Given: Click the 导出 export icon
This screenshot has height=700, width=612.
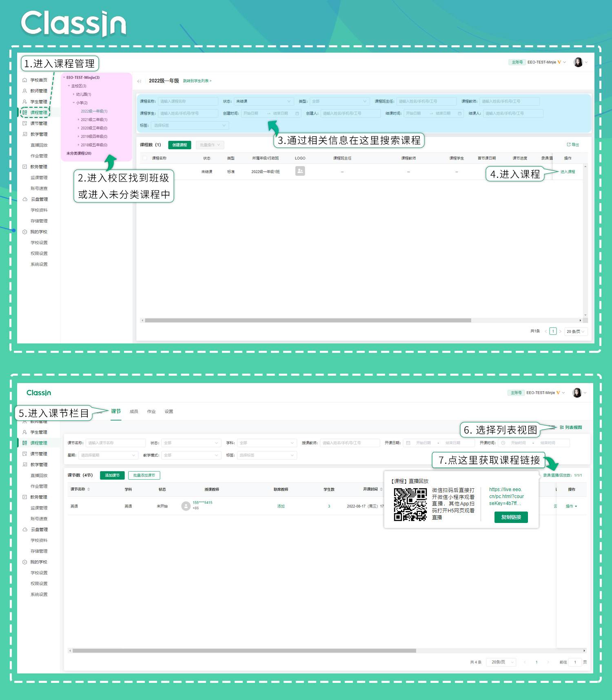Looking at the screenshot, I should point(568,144).
